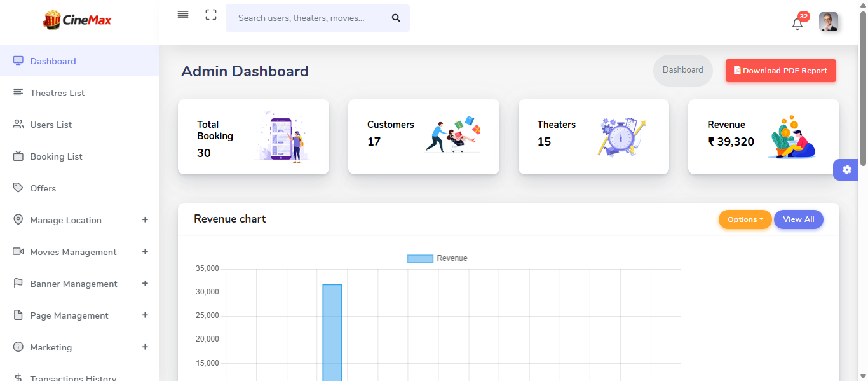
Task: Open the notification bell with 32 alerts
Action: 797,22
